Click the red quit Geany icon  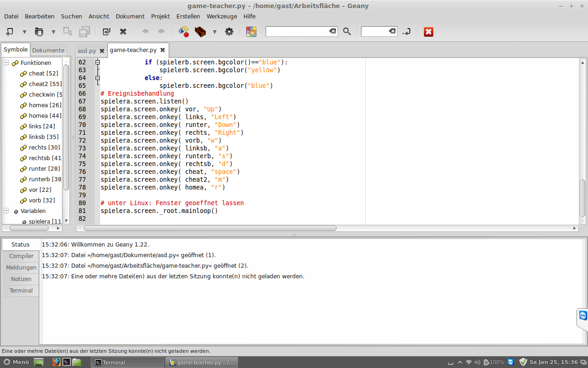pyautogui.click(x=428, y=32)
